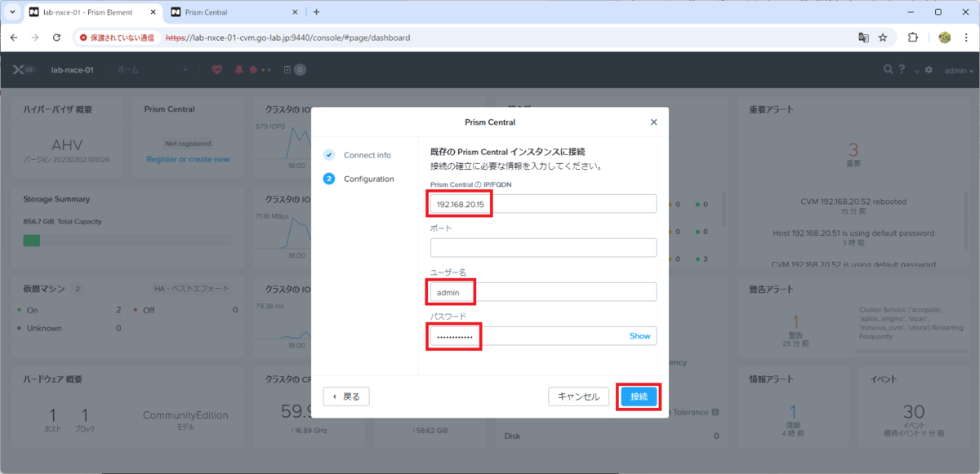Viewport: 980px width, 474px height.
Task: Click the Cluster Service restarting warning text
Action: [x=911, y=324]
